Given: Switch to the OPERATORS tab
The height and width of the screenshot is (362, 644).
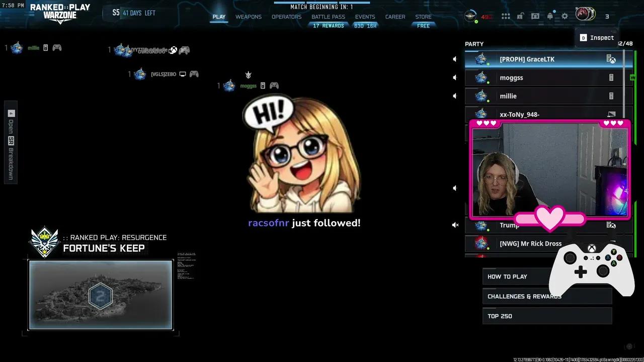Looking at the screenshot, I should 286,17.
